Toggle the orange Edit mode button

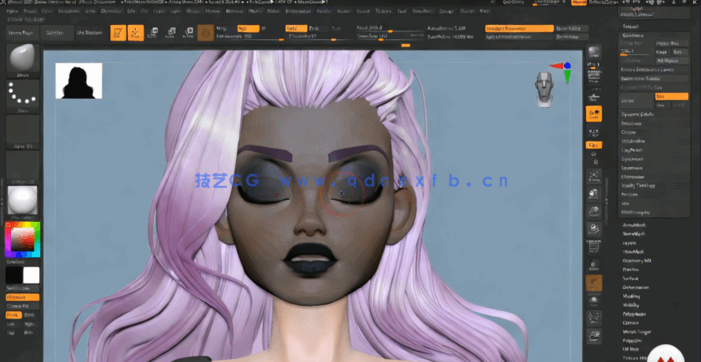click(x=118, y=33)
